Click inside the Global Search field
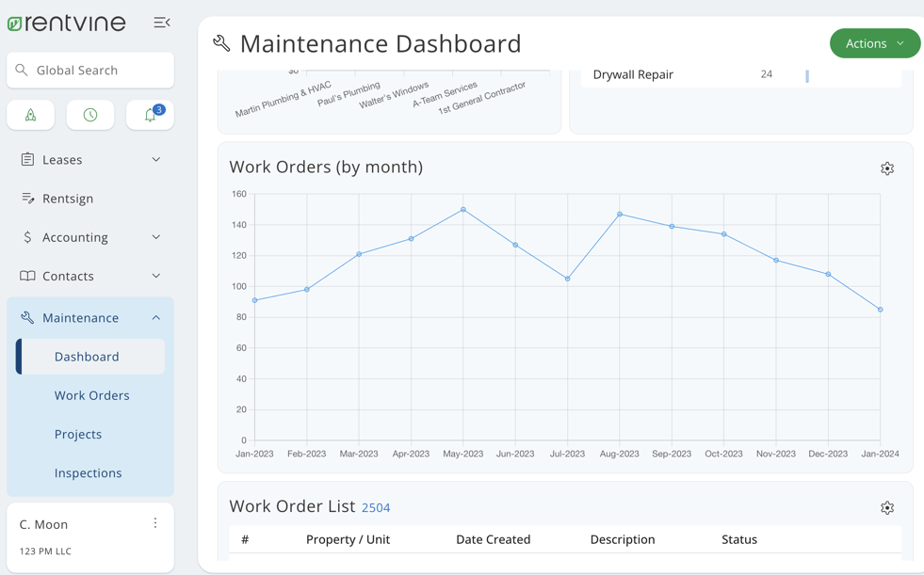924x575 pixels. (89, 70)
